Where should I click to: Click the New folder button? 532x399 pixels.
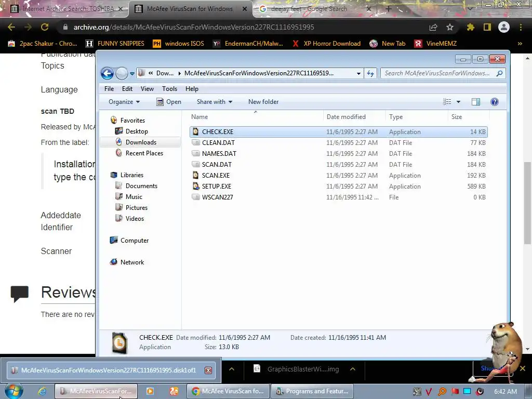point(263,102)
